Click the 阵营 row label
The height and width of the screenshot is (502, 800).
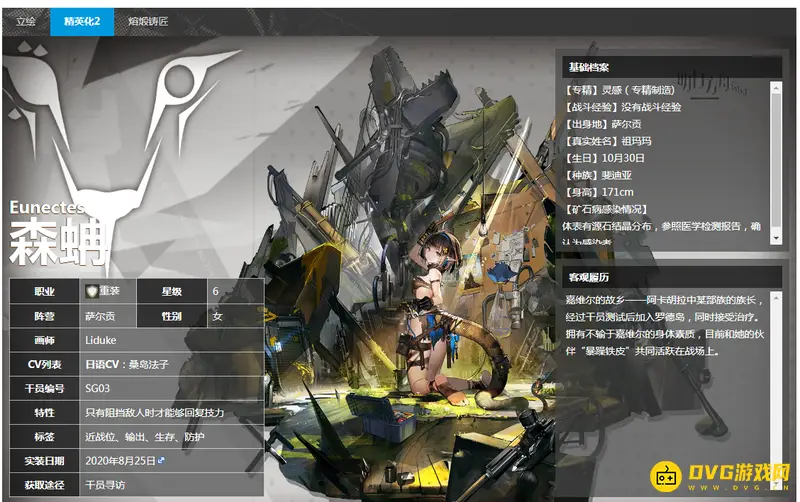pyautogui.click(x=44, y=316)
